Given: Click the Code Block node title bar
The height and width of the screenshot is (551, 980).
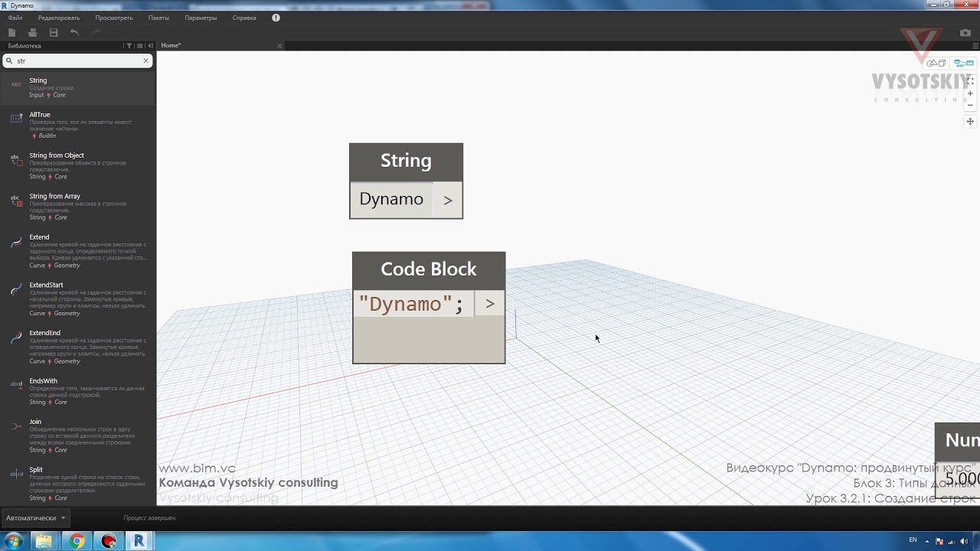Looking at the screenshot, I should tap(429, 270).
